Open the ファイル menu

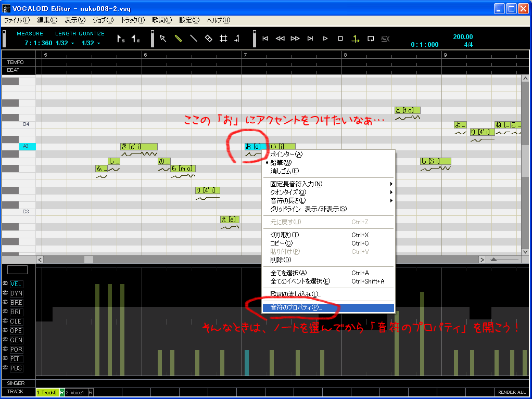click(x=17, y=20)
